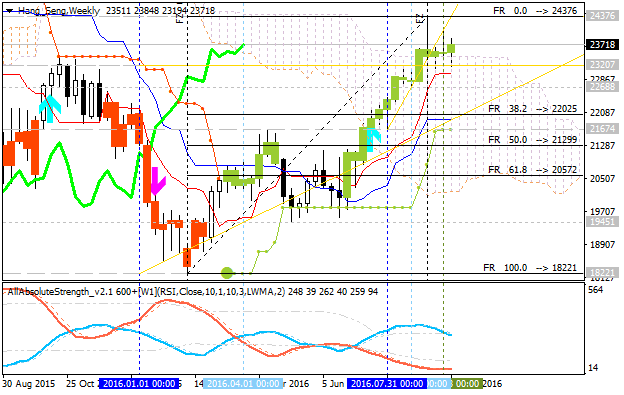Select the 23207 price level label
Viewport: 624px width, 395px height.
click(x=602, y=64)
